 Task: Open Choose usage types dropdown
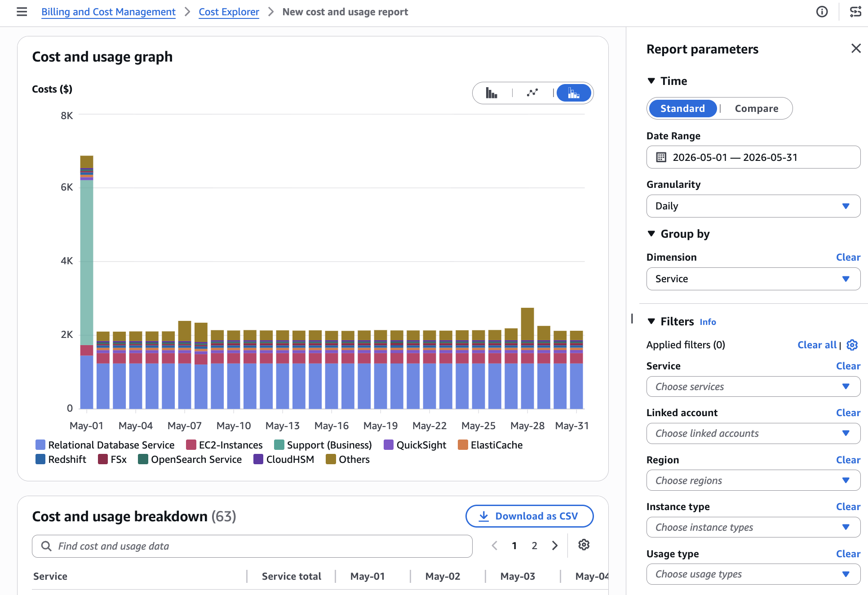pyautogui.click(x=753, y=574)
